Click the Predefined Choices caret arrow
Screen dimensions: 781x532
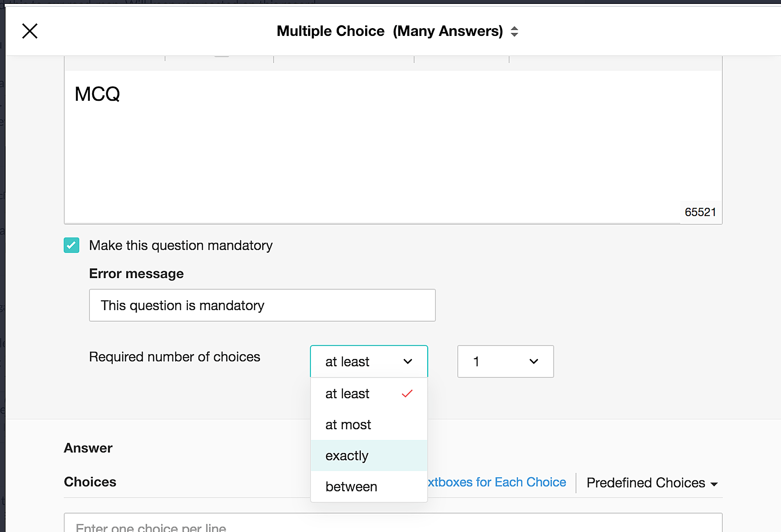click(x=714, y=484)
